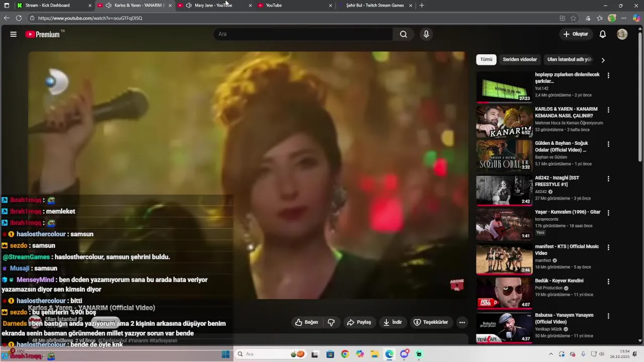The height and width of the screenshot is (362, 644).
Task: Show more filter chips with right arrow
Action: (x=603, y=60)
